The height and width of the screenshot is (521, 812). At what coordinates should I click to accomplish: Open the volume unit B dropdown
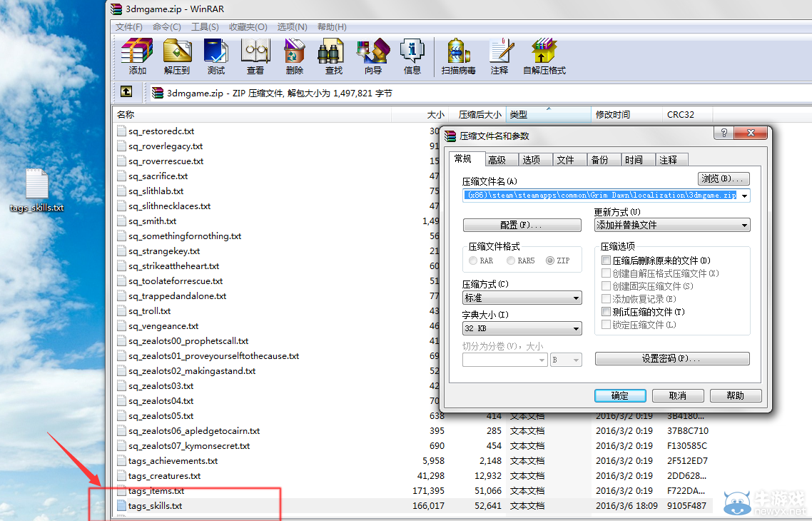pos(566,360)
